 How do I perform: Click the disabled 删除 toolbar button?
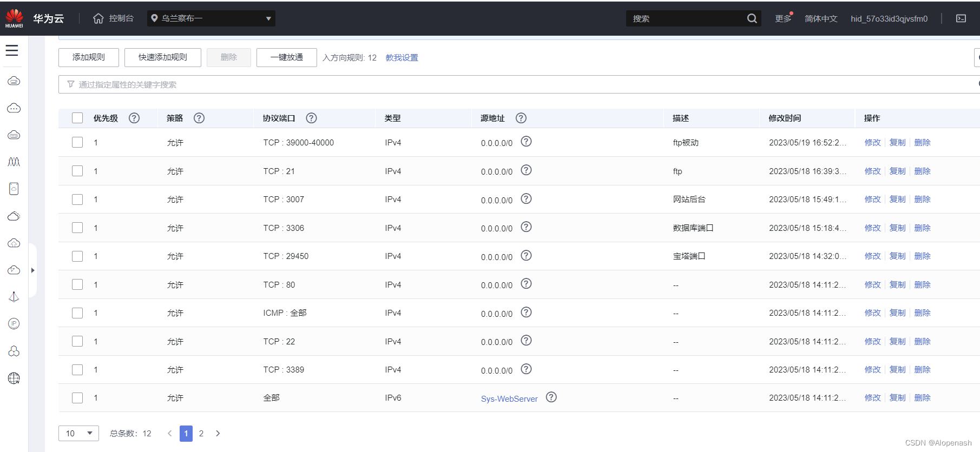point(229,57)
